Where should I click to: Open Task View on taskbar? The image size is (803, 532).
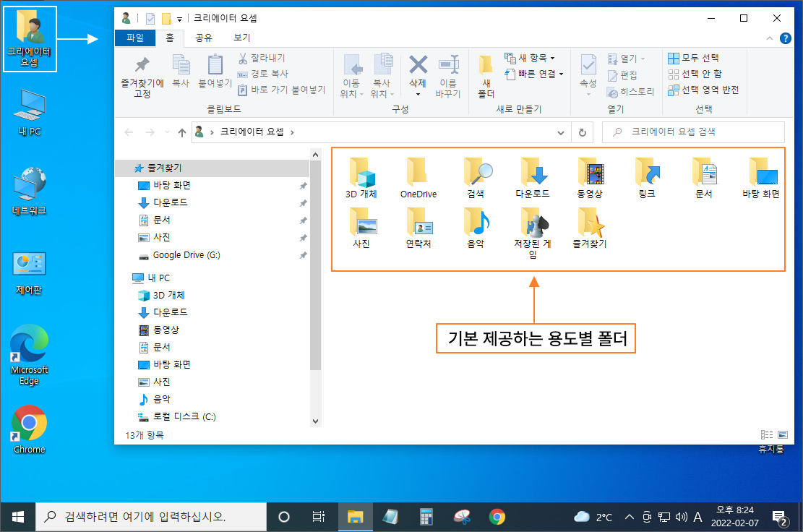tap(318, 517)
